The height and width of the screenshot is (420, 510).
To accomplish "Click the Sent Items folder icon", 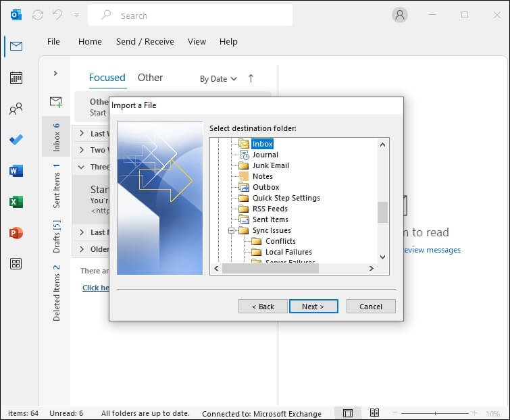I will coord(244,219).
